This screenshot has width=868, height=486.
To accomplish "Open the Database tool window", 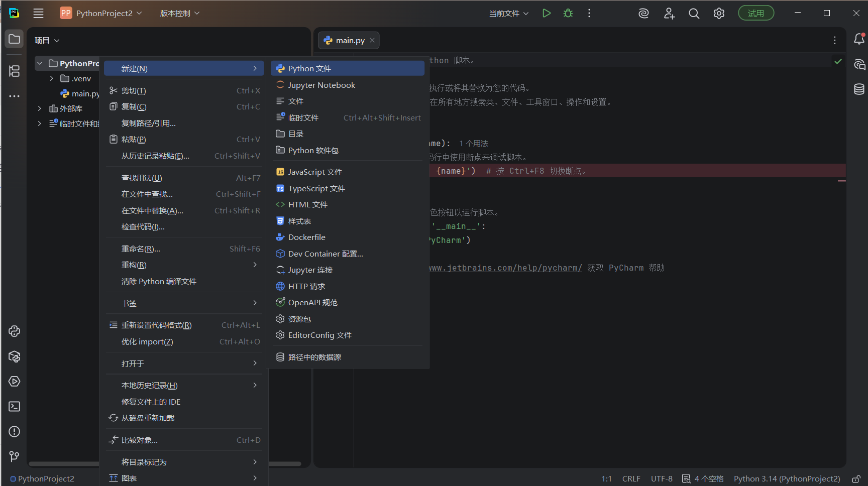I will 859,89.
